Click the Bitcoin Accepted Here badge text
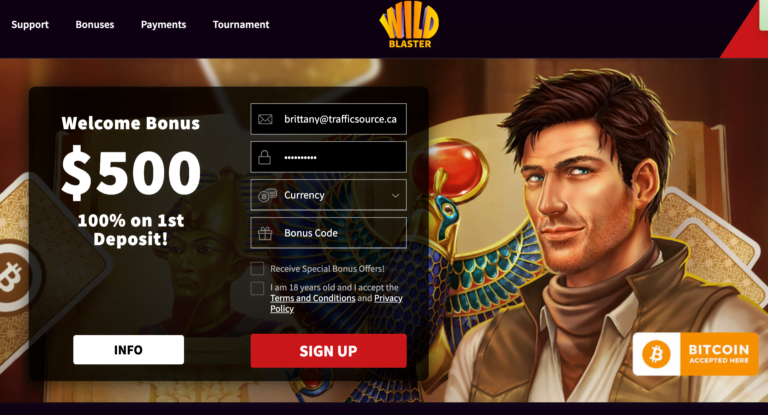The width and height of the screenshot is (768, 415). (719, 353)
